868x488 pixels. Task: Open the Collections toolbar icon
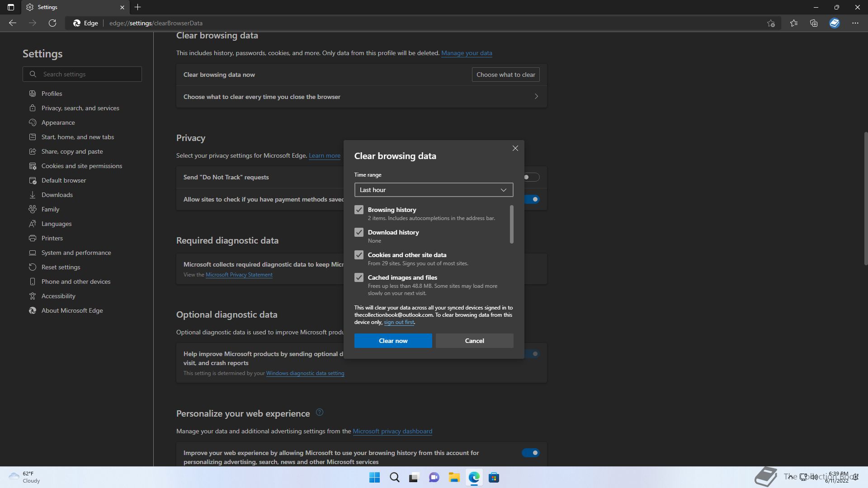[814, 23]
